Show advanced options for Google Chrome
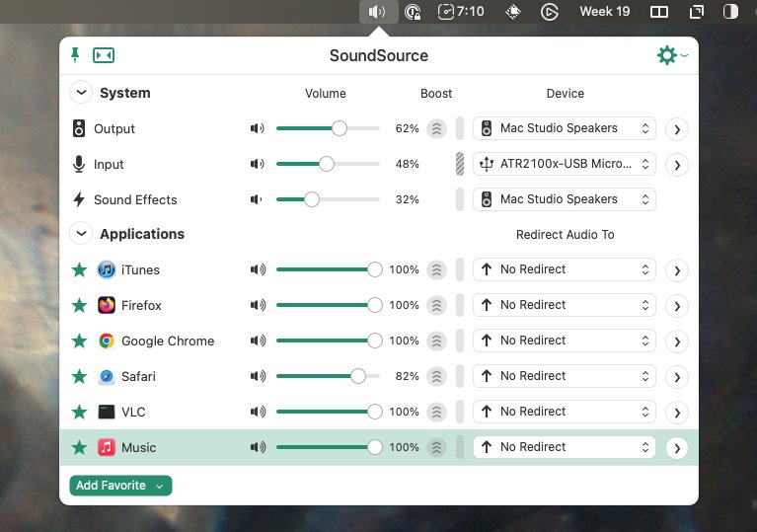 (x=677, y=342)
